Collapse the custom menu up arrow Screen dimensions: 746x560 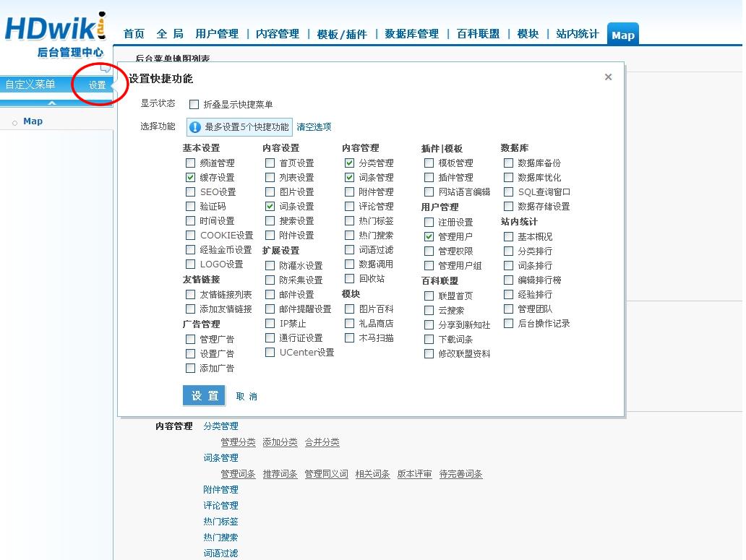(x=52, y=103)
